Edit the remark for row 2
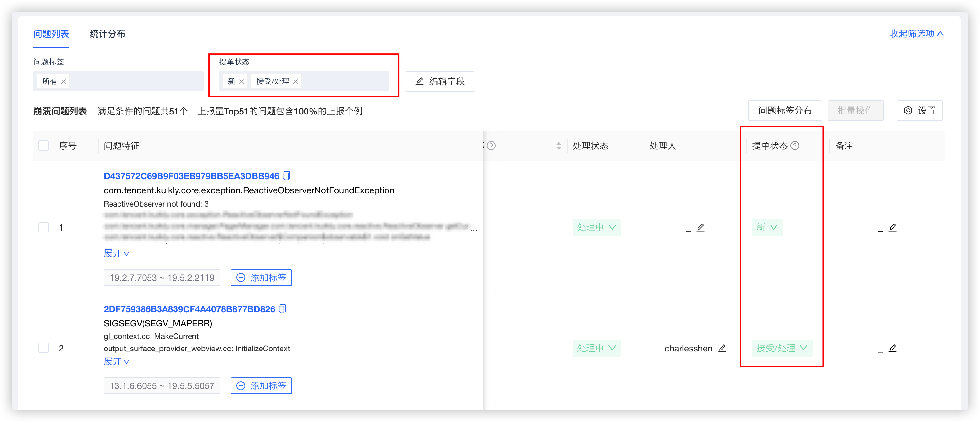Screen dimensions: 980x422 pos(893,348)
